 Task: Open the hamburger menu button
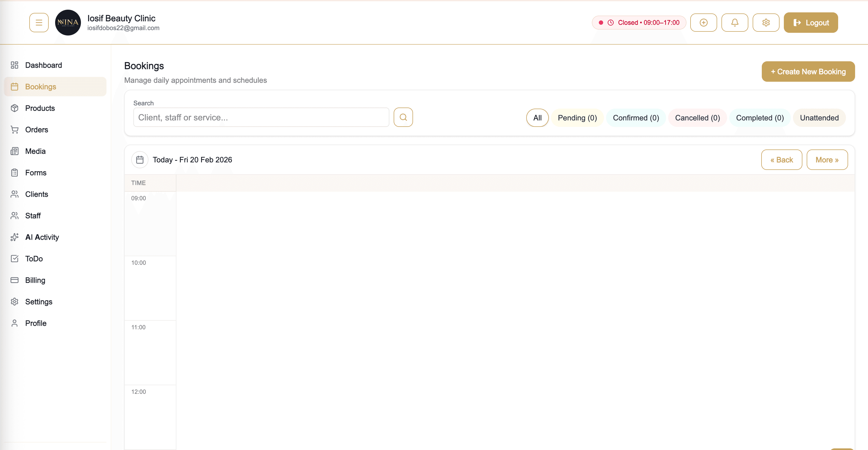[39, 22]
